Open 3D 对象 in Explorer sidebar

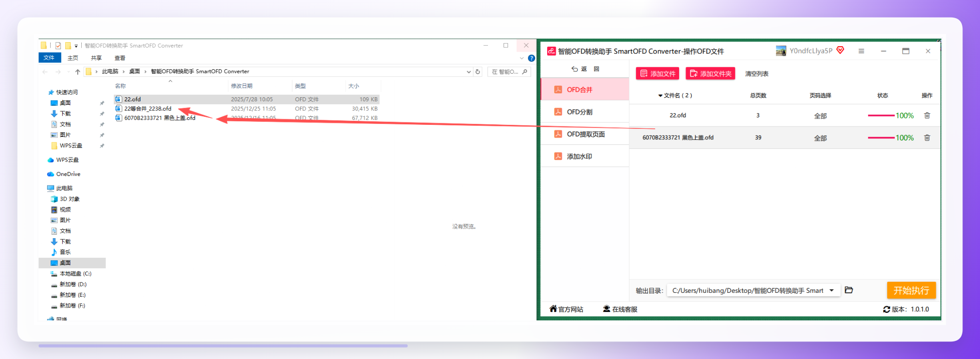click(70, 199)
